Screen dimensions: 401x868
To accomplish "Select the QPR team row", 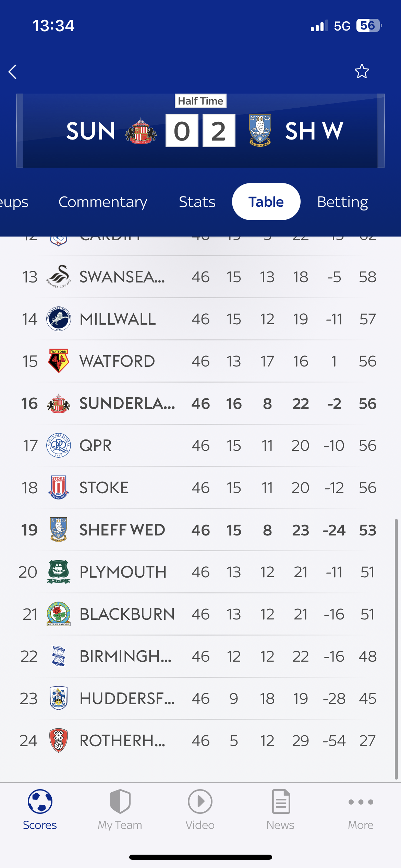I will tap(200, 445).
